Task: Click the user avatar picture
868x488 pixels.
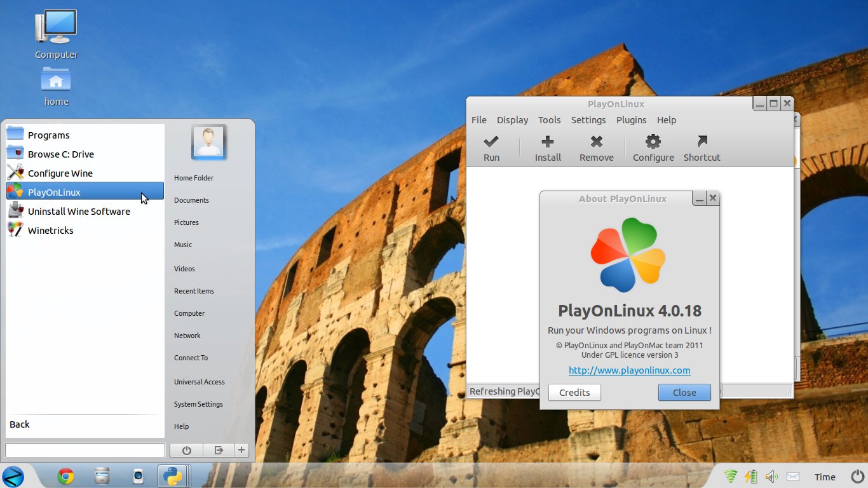Action: 209,142
